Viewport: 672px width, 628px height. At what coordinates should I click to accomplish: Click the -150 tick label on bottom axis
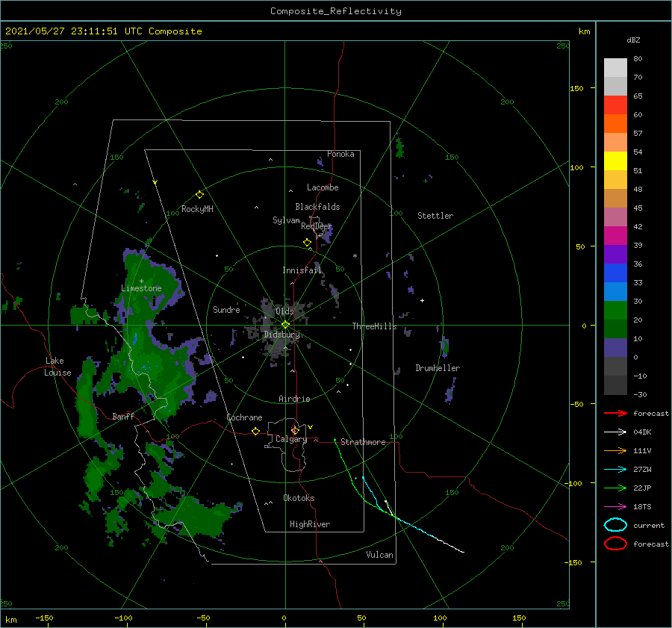tap(44, 618)
